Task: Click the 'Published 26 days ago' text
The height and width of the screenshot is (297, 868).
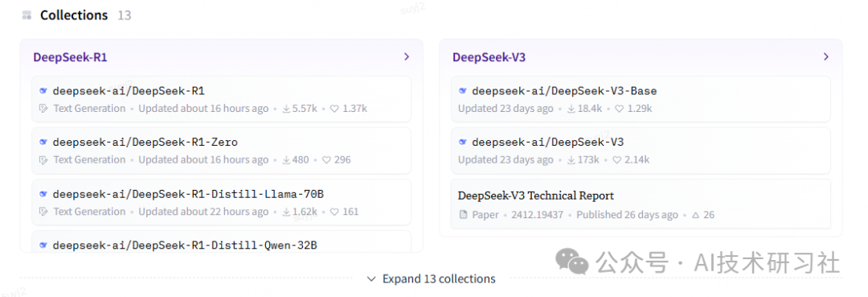Action: 627,214
